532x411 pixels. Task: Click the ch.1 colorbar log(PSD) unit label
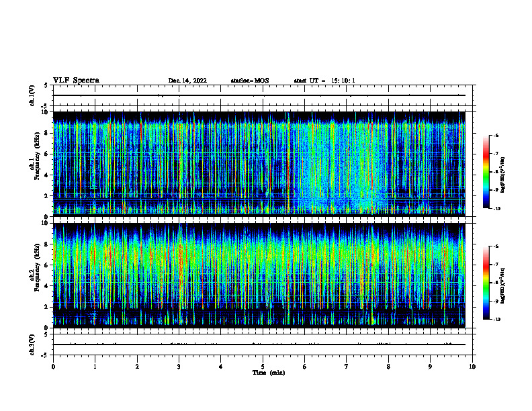pyautogui.click(x=503, y=175)
